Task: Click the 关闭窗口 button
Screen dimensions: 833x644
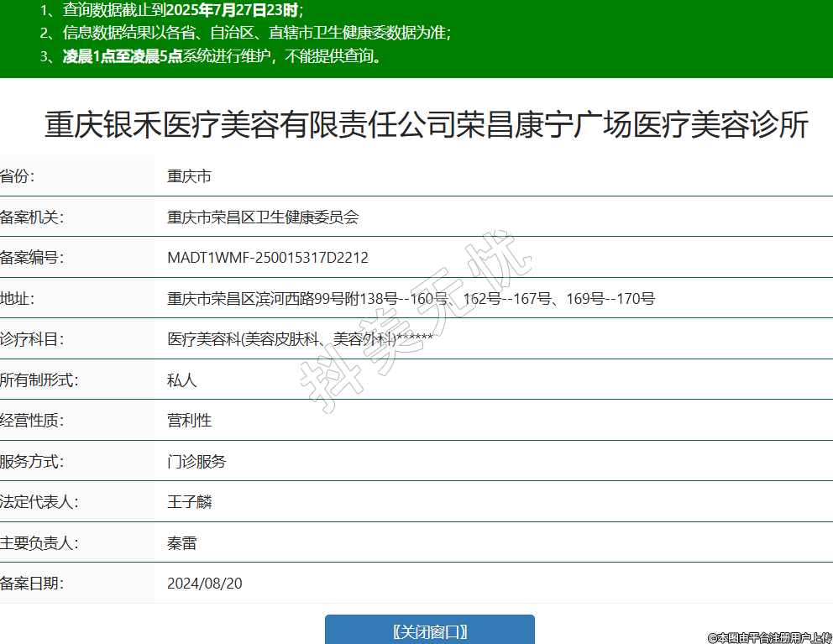Action: pos(429,631)
